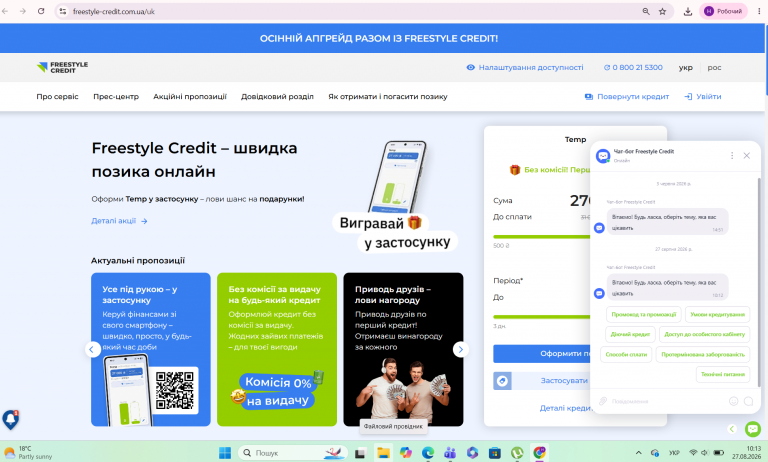
Task: Open Як отримати і погасити позику menu
Action: [x=388, y=97]
